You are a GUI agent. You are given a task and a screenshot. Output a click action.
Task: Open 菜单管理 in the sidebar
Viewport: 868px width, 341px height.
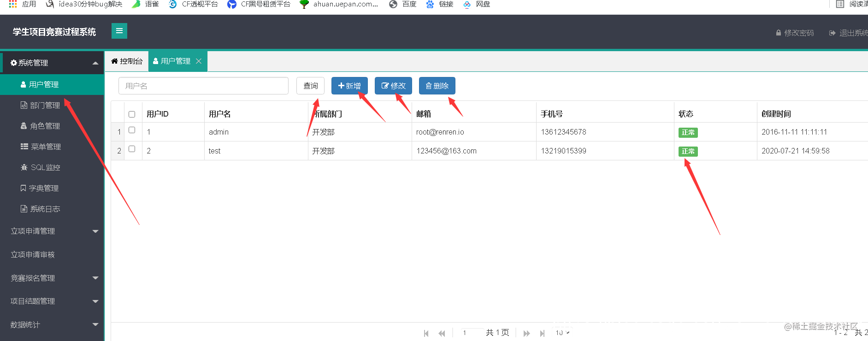coord(52,147)
